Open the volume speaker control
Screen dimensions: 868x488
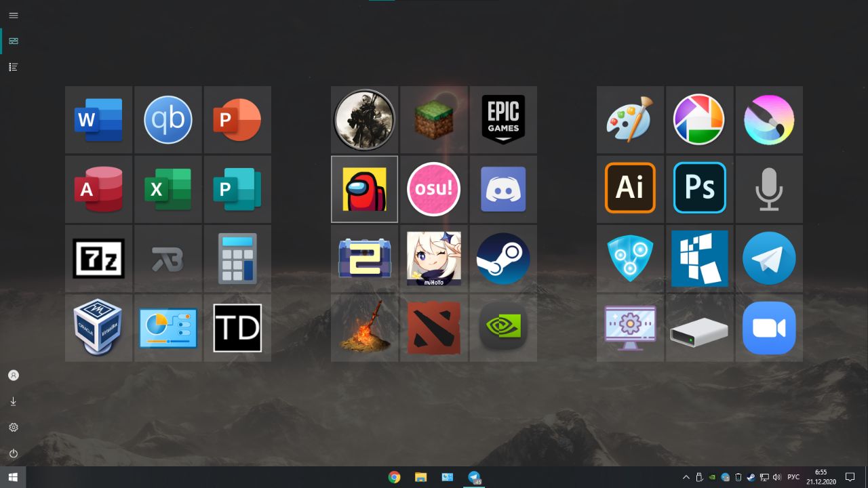776,477
